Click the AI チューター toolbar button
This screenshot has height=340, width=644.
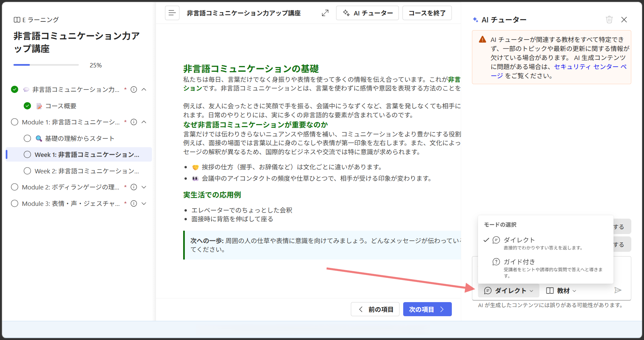[x=367, y=13]
